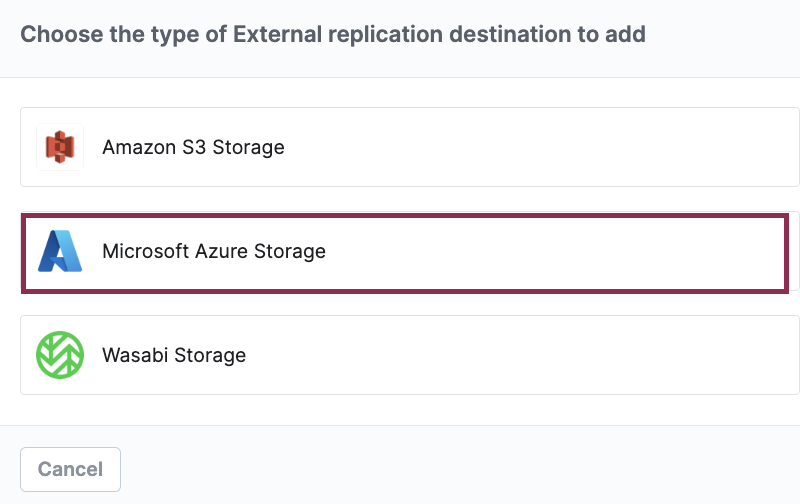Click the "Microsoft Azure Storage" text label
This screenshot has width=800, height=504.
[x=214, y=251]
